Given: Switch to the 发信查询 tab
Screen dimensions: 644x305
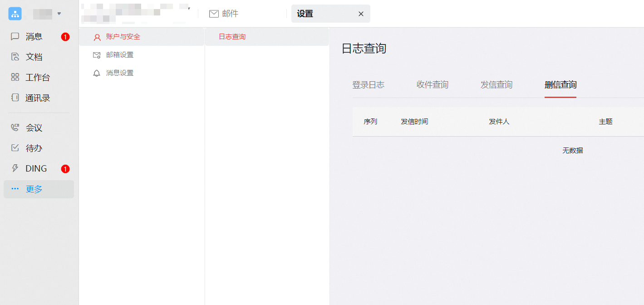Looking at the screenshot, I should click(x=497, y=84).
